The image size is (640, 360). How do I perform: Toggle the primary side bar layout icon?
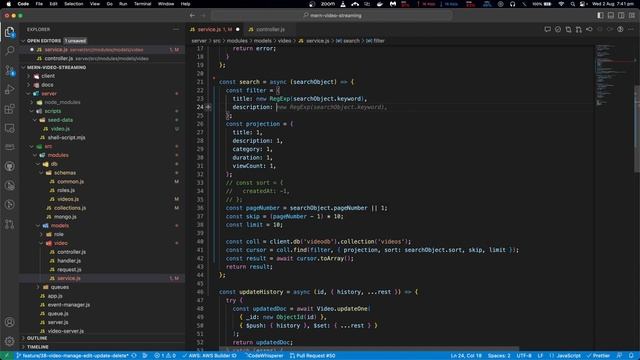tap(600, 16)
